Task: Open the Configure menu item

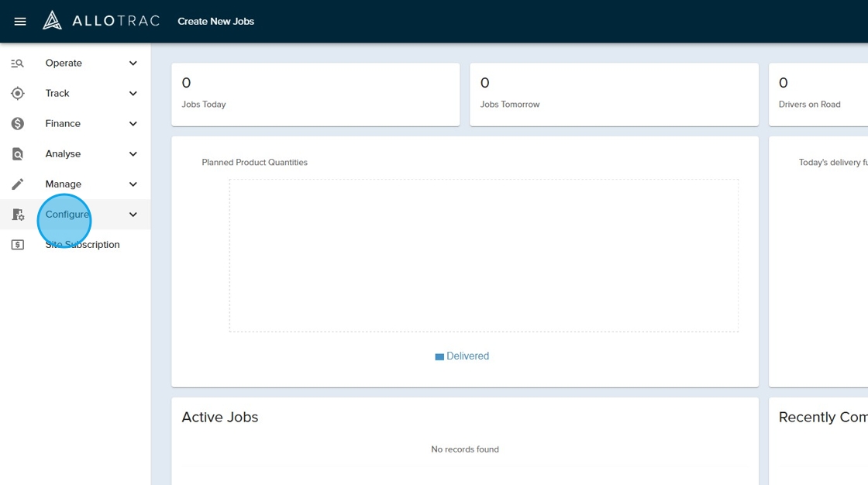Action: pos(67,215)
